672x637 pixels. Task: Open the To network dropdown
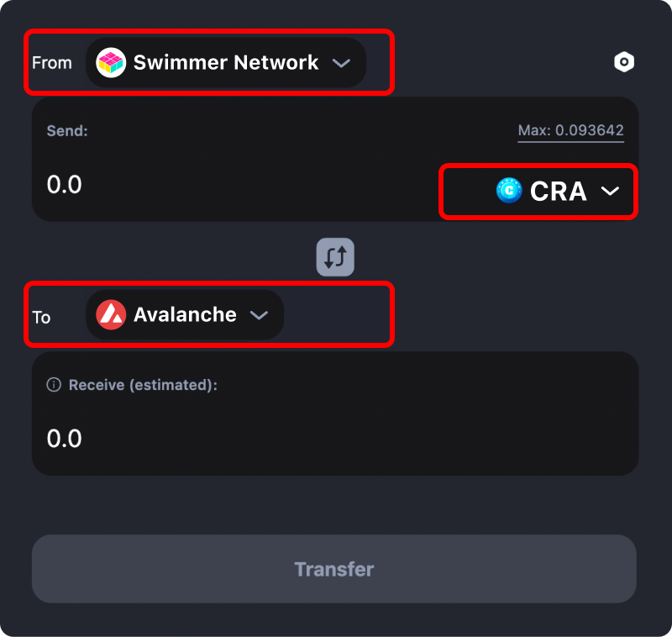(184, 314)
